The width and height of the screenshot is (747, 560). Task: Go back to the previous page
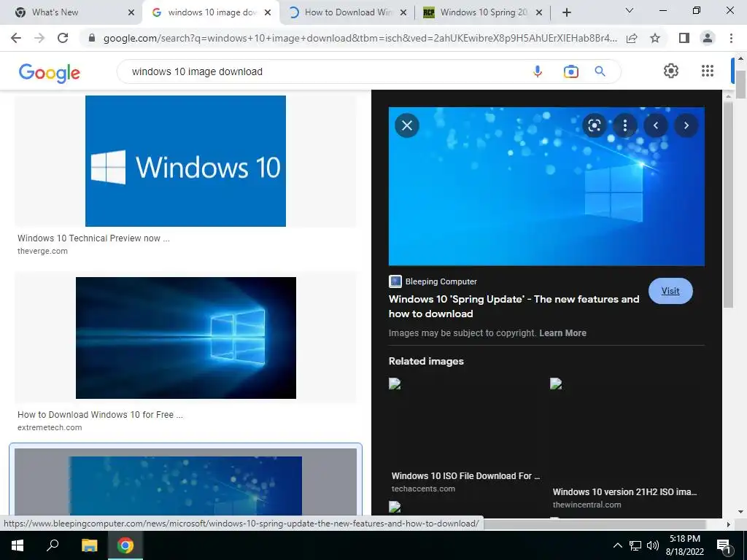(16, 38)
